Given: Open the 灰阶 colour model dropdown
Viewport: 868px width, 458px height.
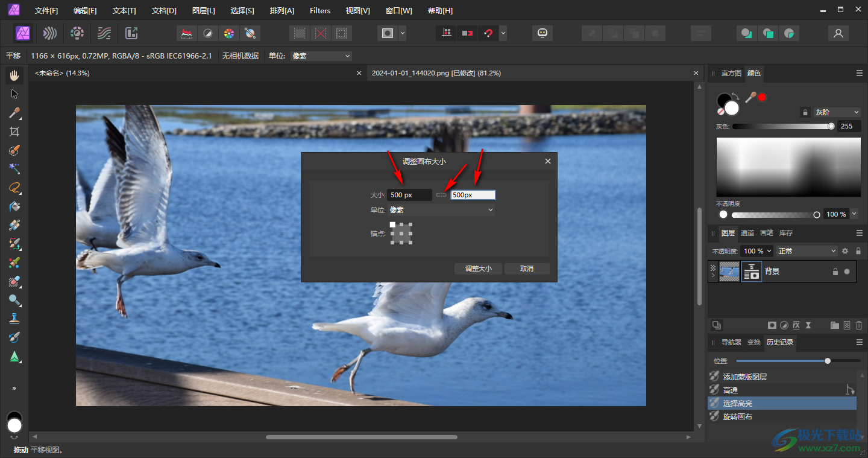Looking at the screenshot, I should pyautogui.click(x=837, y=112).
